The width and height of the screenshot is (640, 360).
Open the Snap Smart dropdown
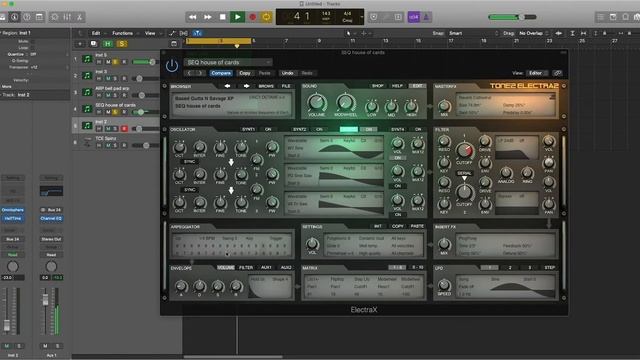tap(473, 33)
